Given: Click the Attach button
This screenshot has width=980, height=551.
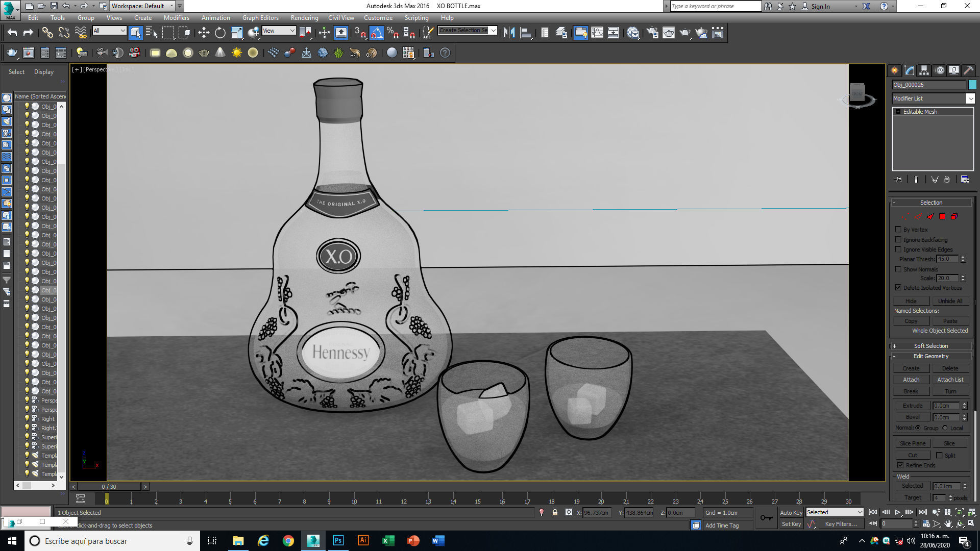Looking at the screenshot, I should coord(911,380).
